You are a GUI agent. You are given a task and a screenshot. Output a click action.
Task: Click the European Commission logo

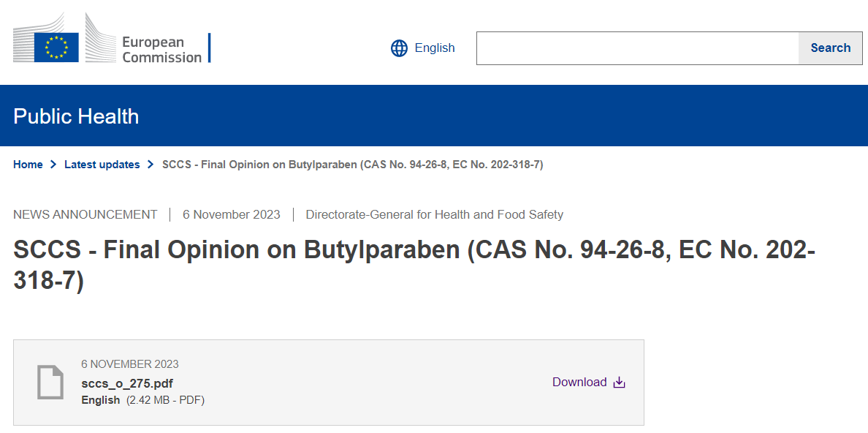[111, 48]
